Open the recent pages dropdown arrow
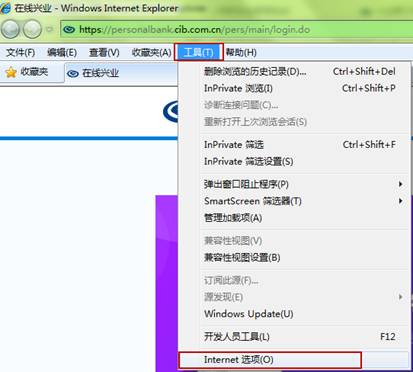Screen dimensions: 413x372 pyautogui.click(x=50, y=30)
